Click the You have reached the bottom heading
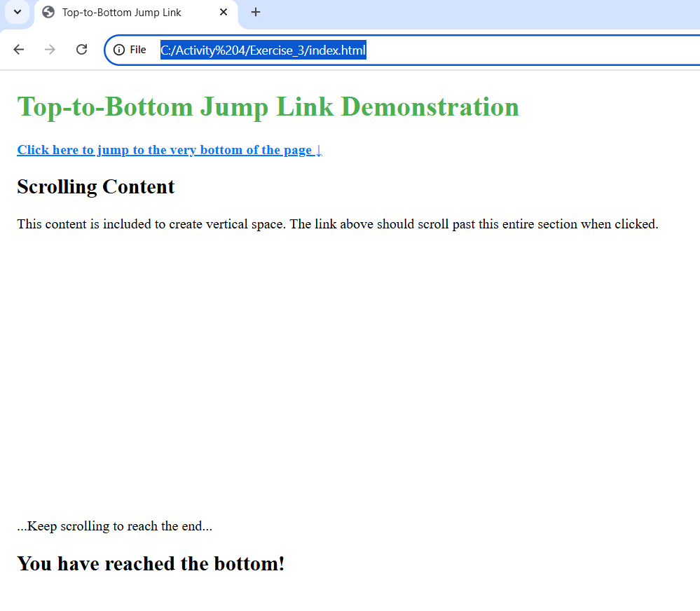Image resolution: width=700 pixels, height=611 pixels. click(151, 563)
